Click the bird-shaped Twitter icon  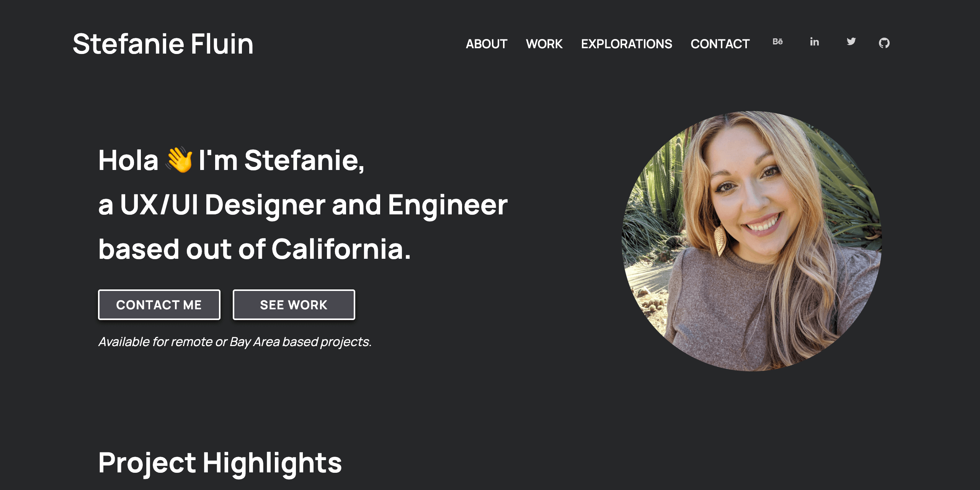(851, 42)
